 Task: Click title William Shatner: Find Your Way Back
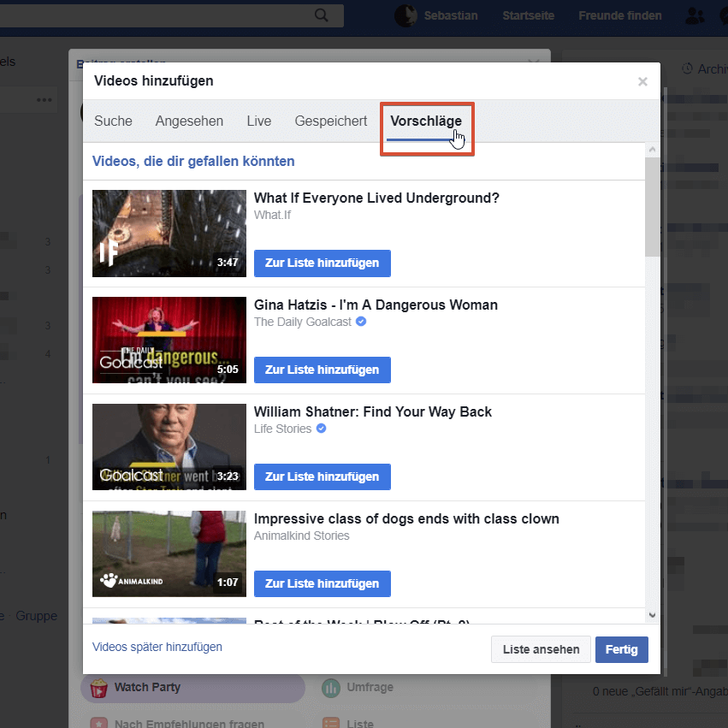(x=373, y=411)
